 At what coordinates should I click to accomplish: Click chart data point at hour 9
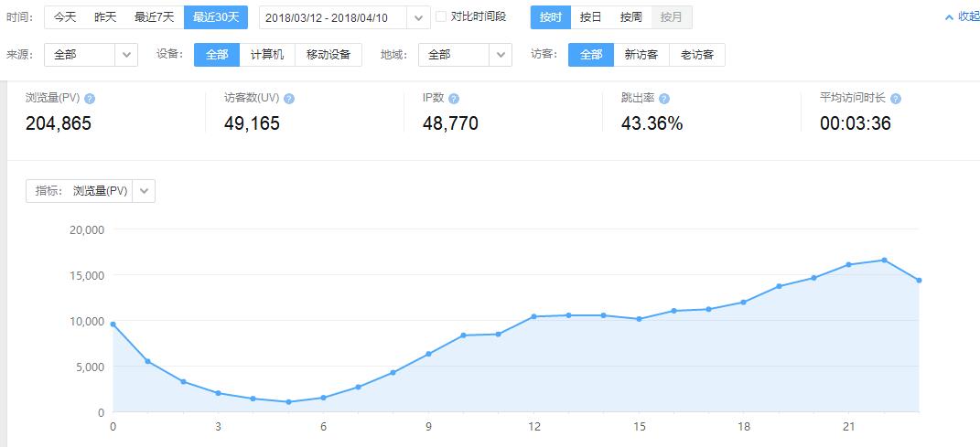(428, 354)
